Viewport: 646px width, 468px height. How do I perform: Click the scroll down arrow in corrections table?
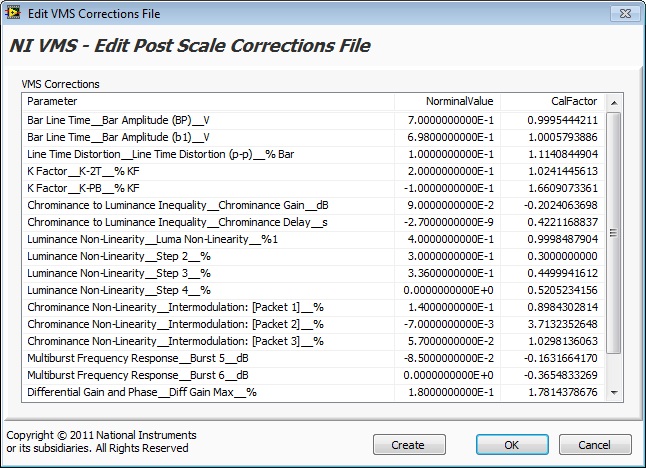(614, 393)
